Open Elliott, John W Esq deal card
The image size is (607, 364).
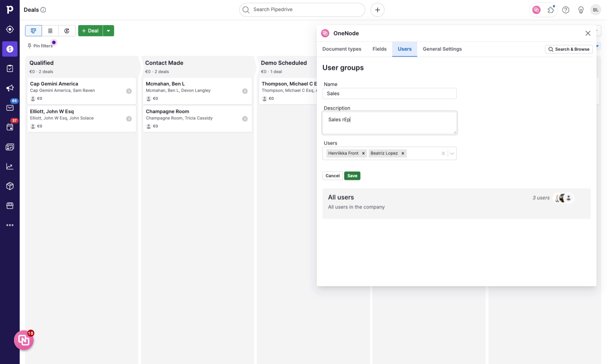pos(81,119)
